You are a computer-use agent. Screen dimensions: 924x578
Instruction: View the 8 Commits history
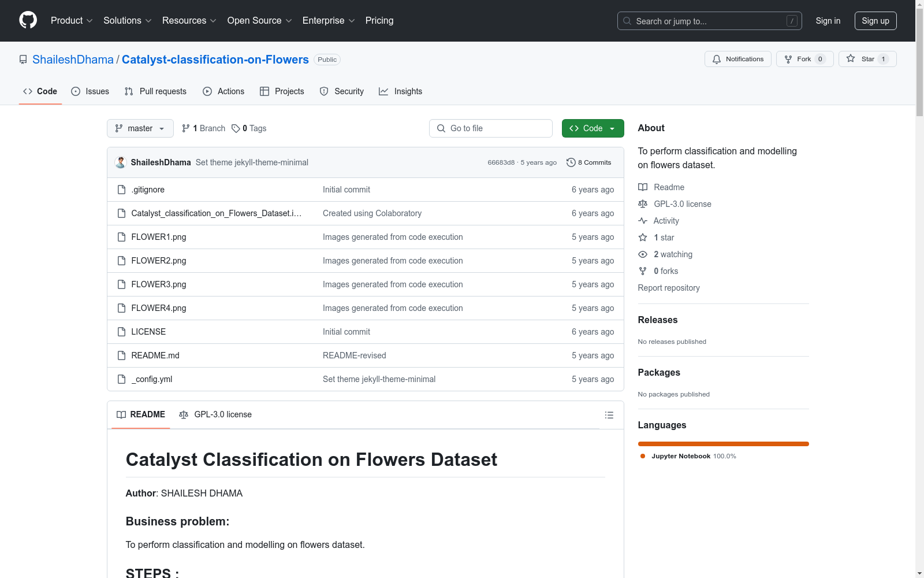tap(589, 162)
